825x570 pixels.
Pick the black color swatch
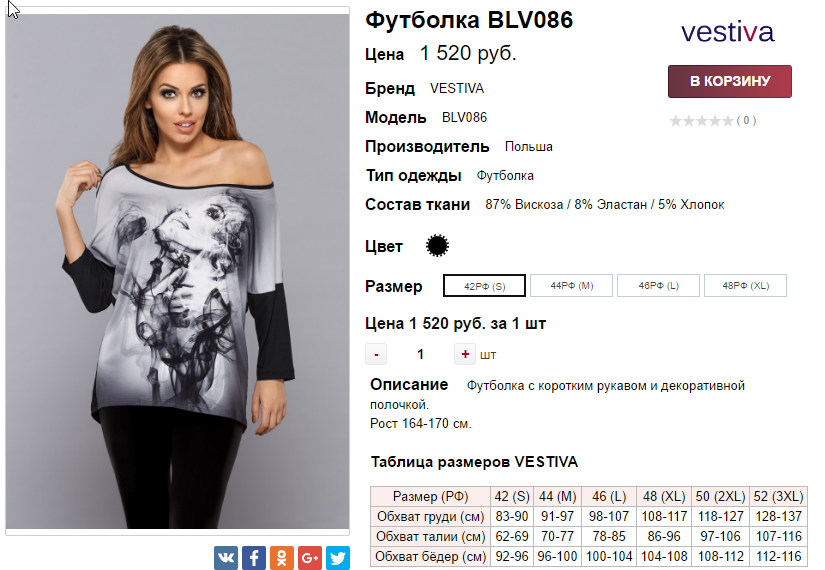point(437,245)
